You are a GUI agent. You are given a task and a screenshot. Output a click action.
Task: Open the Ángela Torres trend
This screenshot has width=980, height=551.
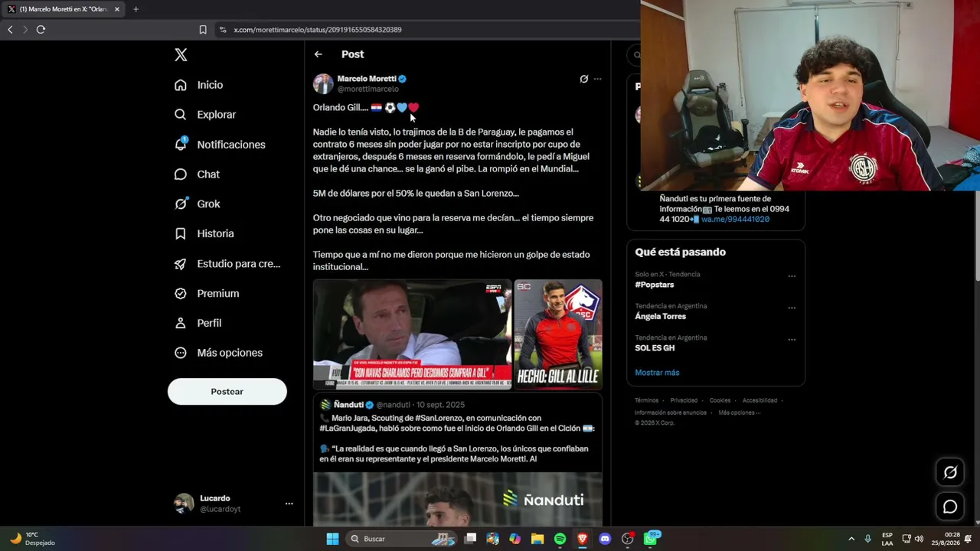coord(660,316)
